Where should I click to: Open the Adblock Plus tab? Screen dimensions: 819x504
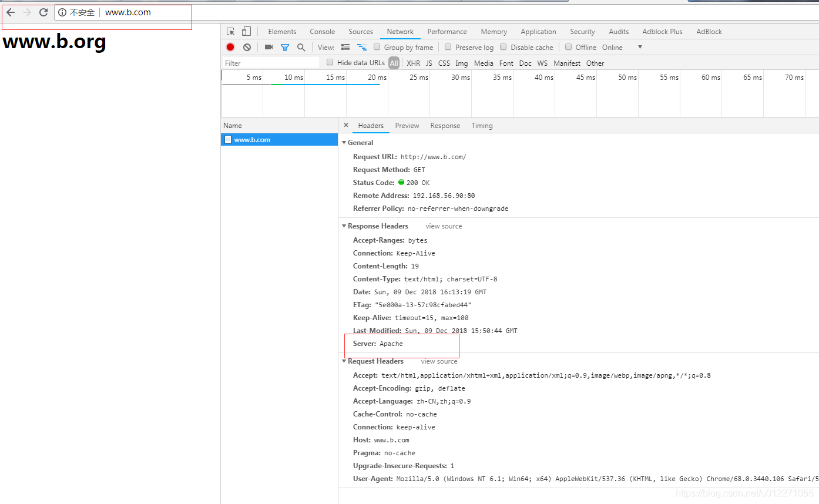pos(662,32)
